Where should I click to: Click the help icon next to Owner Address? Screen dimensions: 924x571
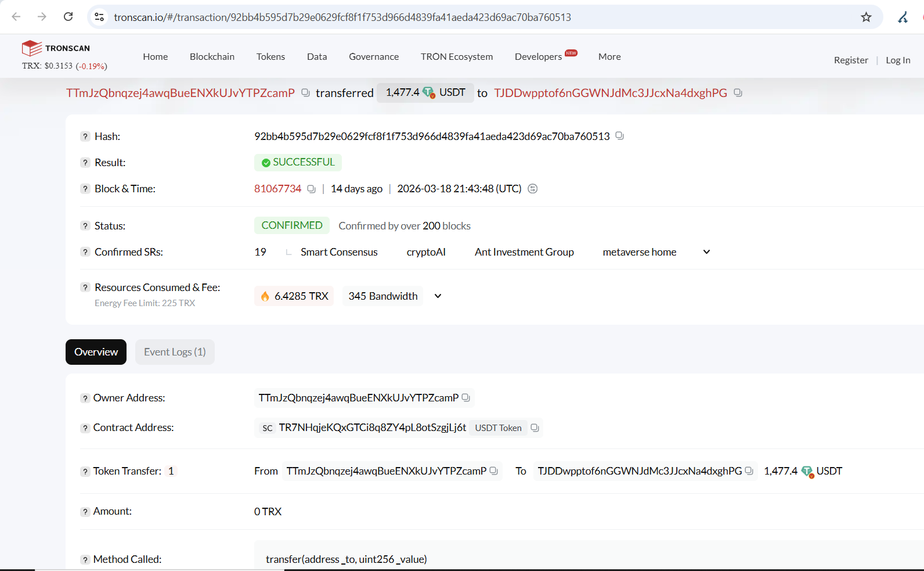pyautogui.click(x=85, y=398)
